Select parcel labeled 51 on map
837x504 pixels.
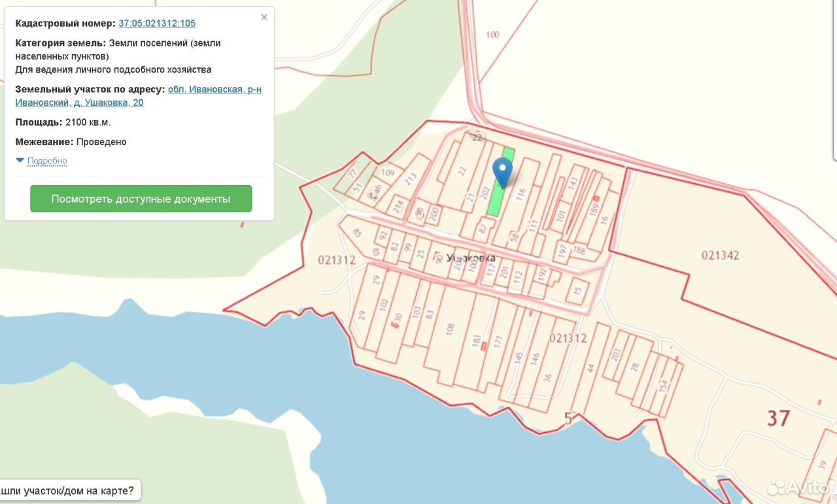point(358,188)
